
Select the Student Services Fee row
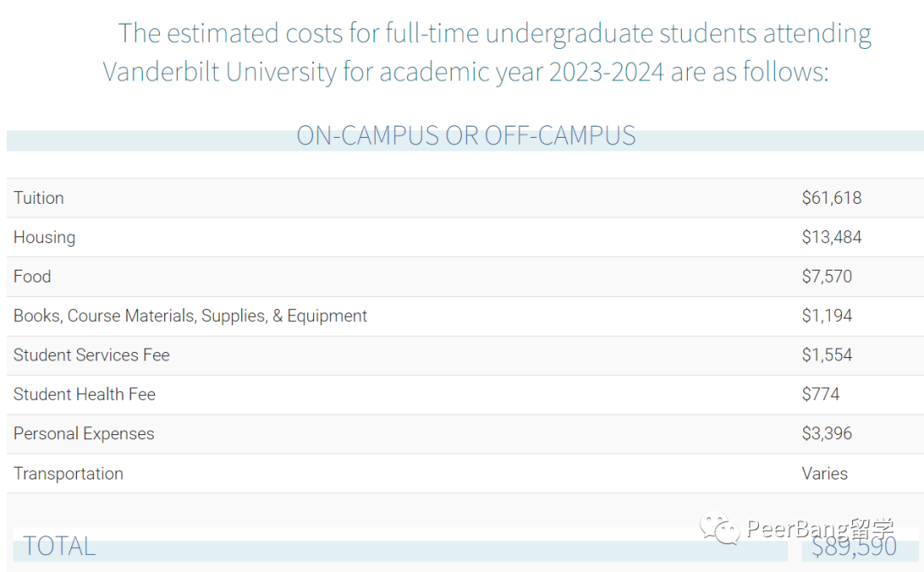tap(465, 355)
